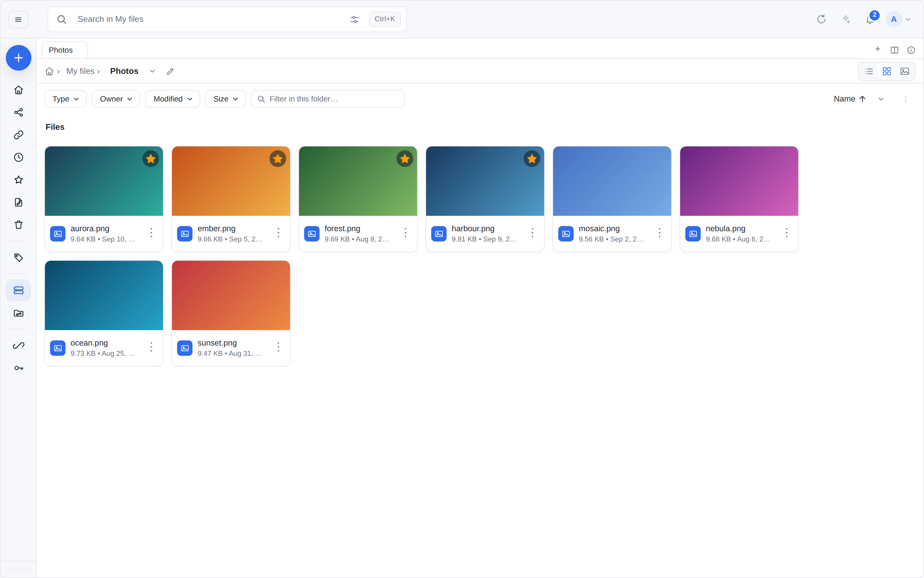Open the Shares icon in the sidebar
Viewport: 924px width, 578px height.
coord(18,112)
